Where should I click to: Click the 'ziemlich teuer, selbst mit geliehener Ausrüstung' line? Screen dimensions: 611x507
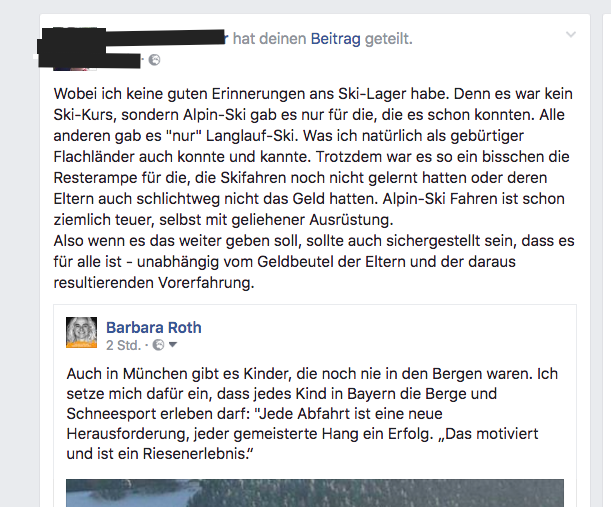[x=223, y=220]
